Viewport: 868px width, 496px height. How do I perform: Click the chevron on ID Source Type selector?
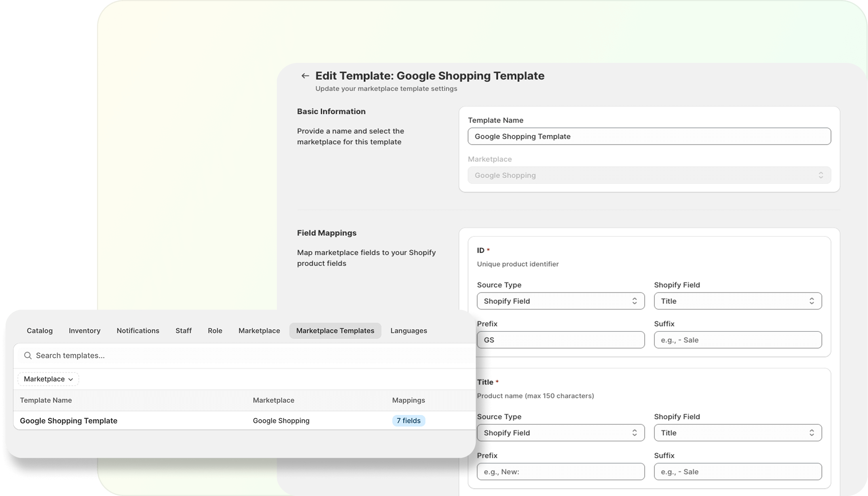635,301
